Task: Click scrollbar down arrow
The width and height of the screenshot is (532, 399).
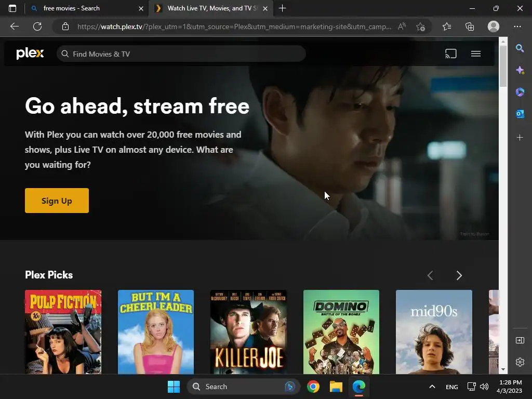Action: pos(503,369)
